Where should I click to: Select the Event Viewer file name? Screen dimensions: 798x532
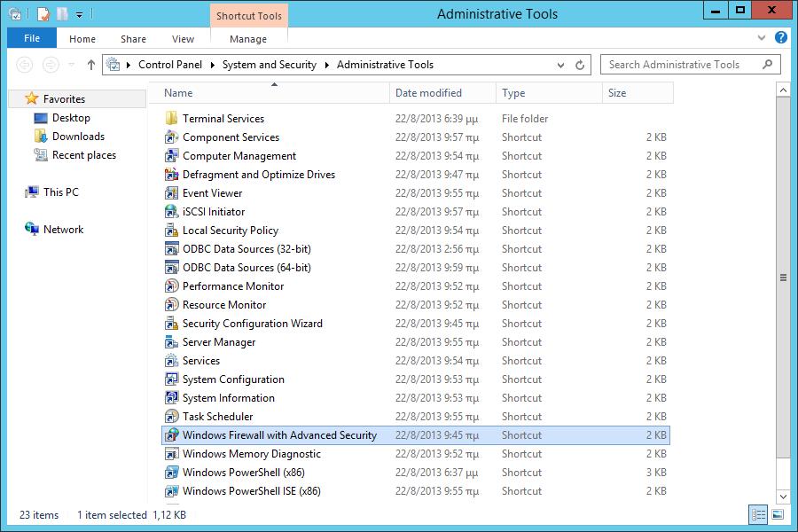tap(212, 193)
